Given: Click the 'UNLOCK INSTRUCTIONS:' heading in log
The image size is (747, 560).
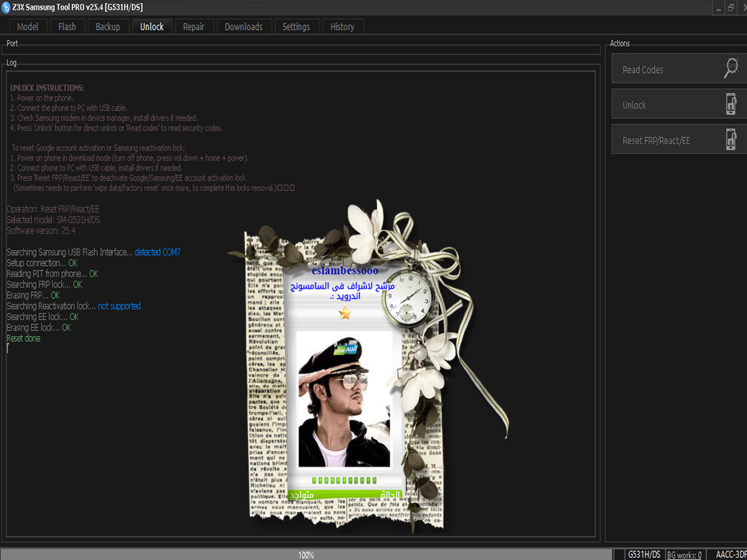Looking at the screenshot, I should (47, 88).
